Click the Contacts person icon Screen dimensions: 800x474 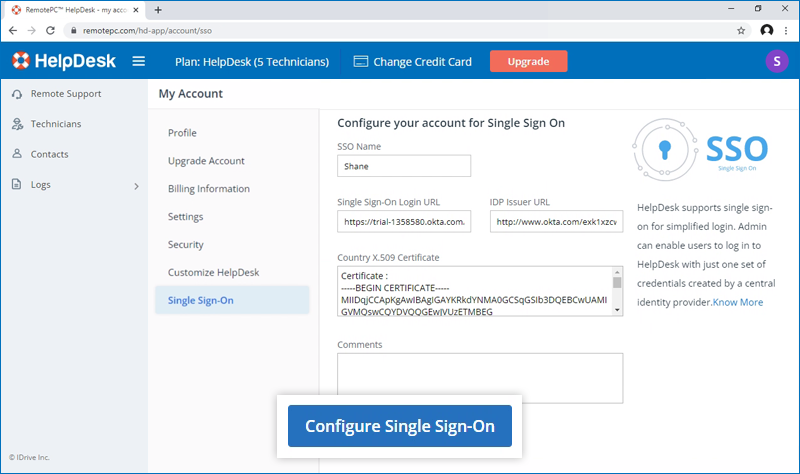[17, 154]
